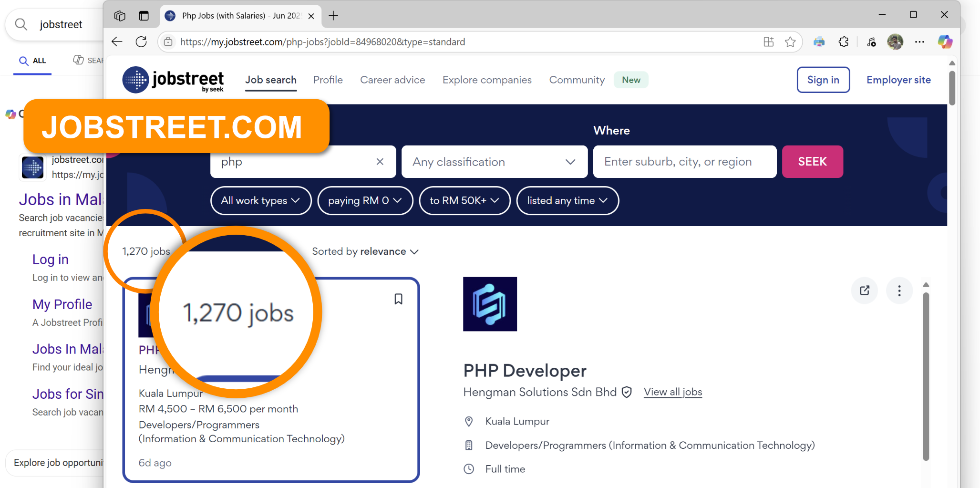Open My Profile link in background results
This screenshot has width=980, height=488.
[62, 304]
